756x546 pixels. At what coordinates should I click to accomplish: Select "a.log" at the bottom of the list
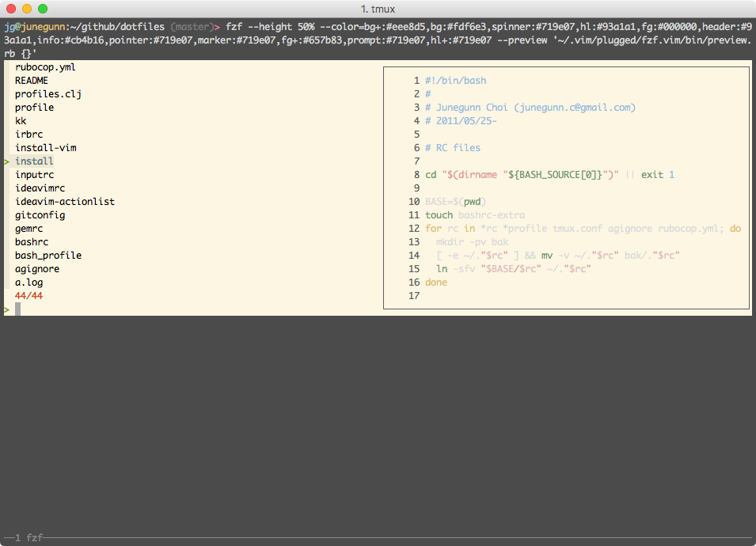pos(29,282)
